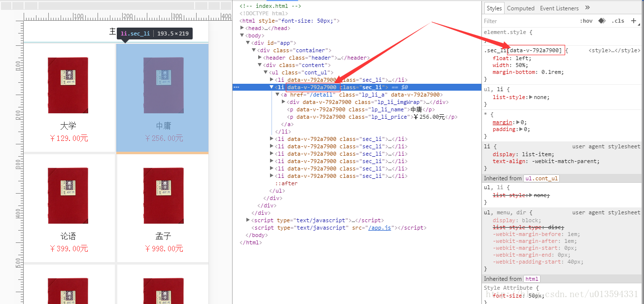Open more tabs chevron after Event Listeners

pyautogui.click(x=587, y=8)
